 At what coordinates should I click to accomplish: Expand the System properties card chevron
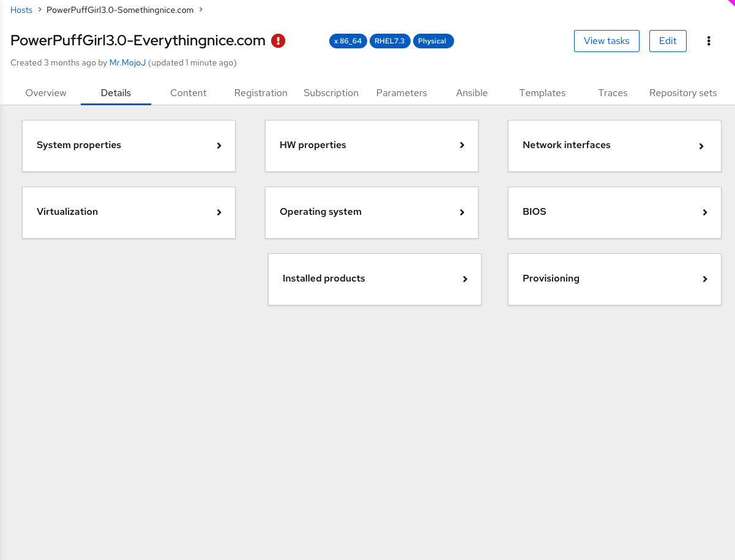[219, 146]
